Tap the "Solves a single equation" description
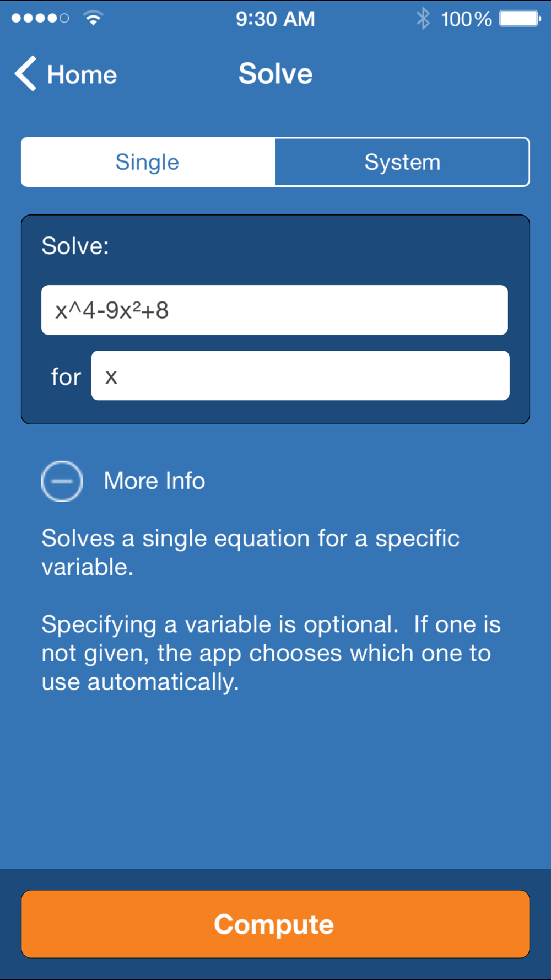551x980 pixels. pos(251,552)
